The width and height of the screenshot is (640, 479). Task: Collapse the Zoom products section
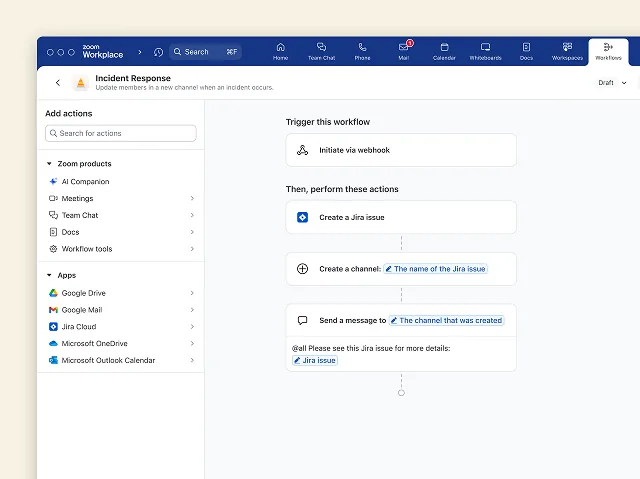pos(50,164)
